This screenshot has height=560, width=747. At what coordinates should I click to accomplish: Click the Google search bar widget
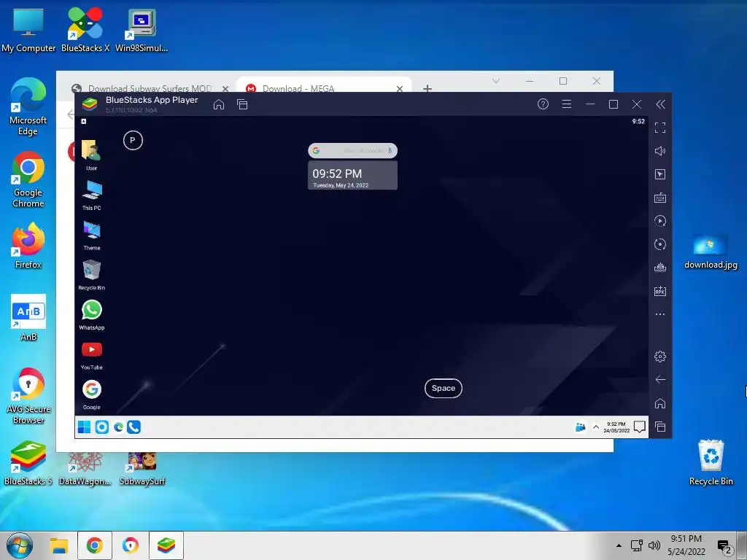click(352, 150)
